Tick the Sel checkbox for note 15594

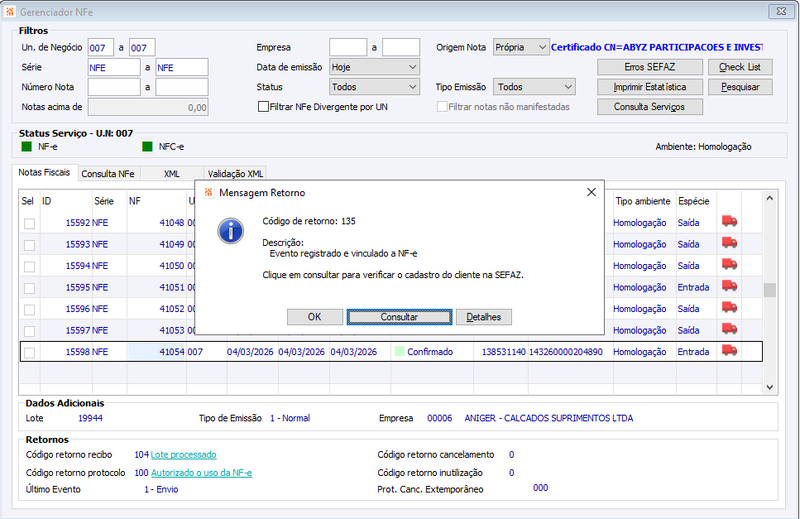point(30,266)
